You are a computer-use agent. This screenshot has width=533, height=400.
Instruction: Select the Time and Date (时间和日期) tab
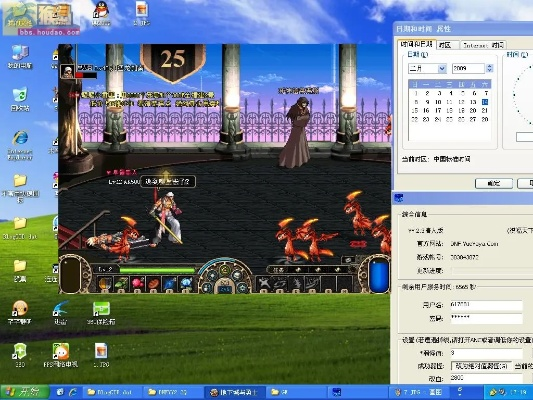pos(416,44)
